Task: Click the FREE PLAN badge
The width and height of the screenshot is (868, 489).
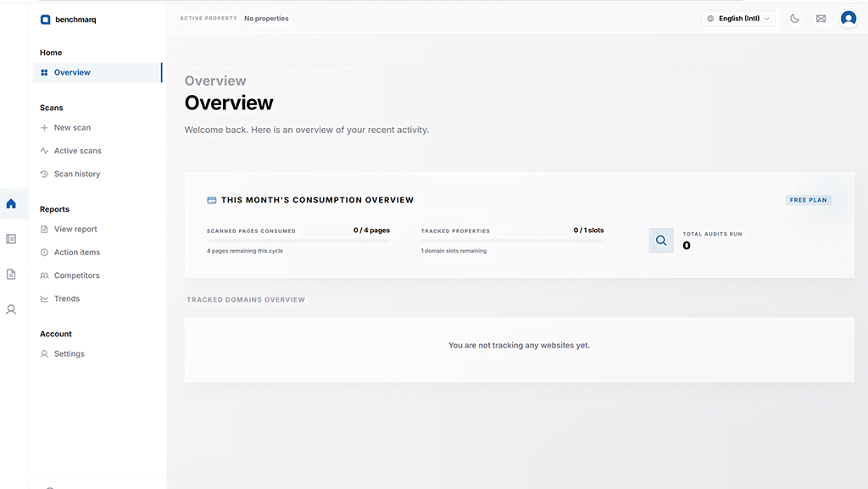Action: click(x=808, y=200)
